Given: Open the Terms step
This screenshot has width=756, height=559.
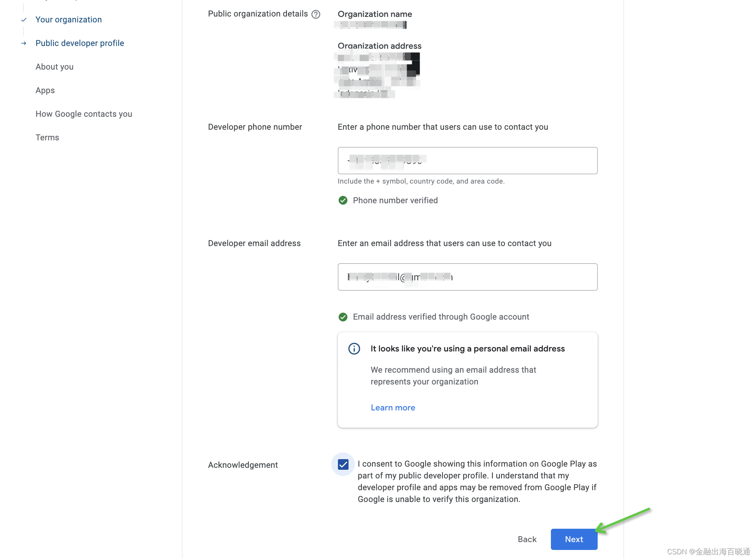Looking at the screenshot, I should [x=47, y=138].
